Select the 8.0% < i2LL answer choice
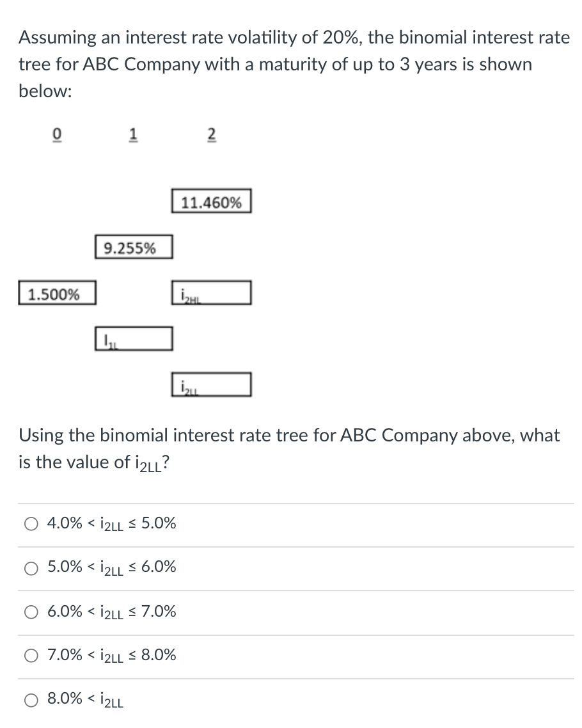The image size is (582, 728). pyautogui.click(x=30, y=700)
